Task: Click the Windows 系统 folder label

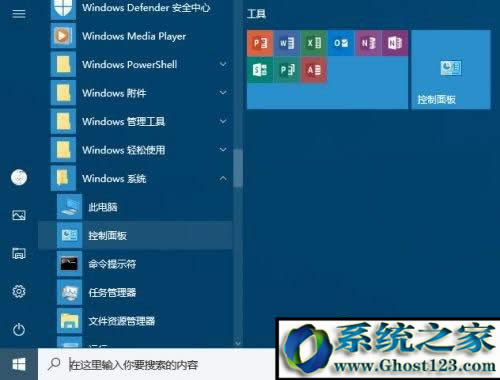Action: [x=114, y=179]
